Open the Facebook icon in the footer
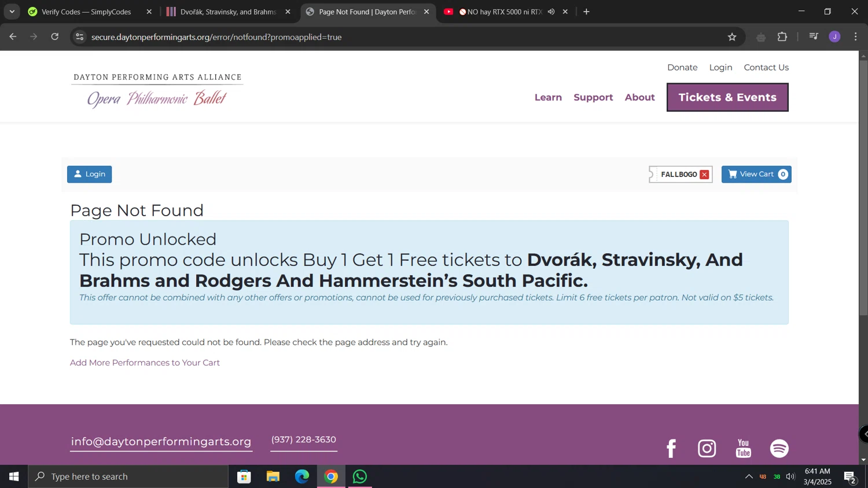 point(671,449)
